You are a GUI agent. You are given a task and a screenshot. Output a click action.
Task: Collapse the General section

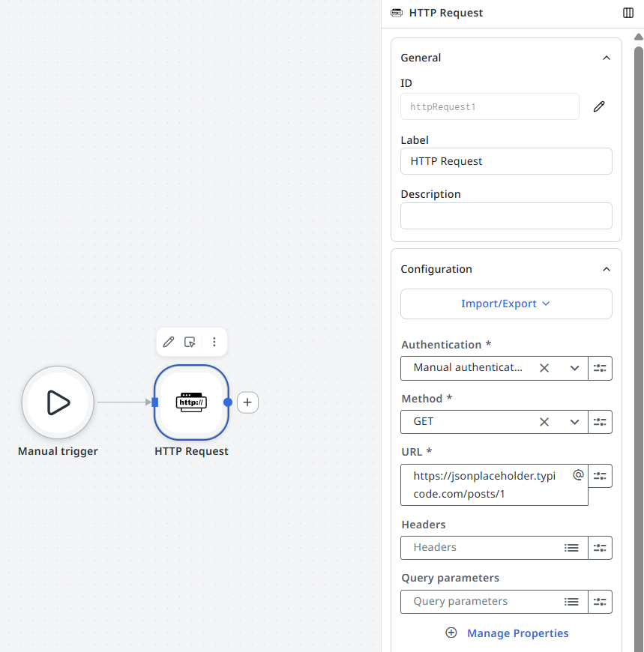coord(607,58)
